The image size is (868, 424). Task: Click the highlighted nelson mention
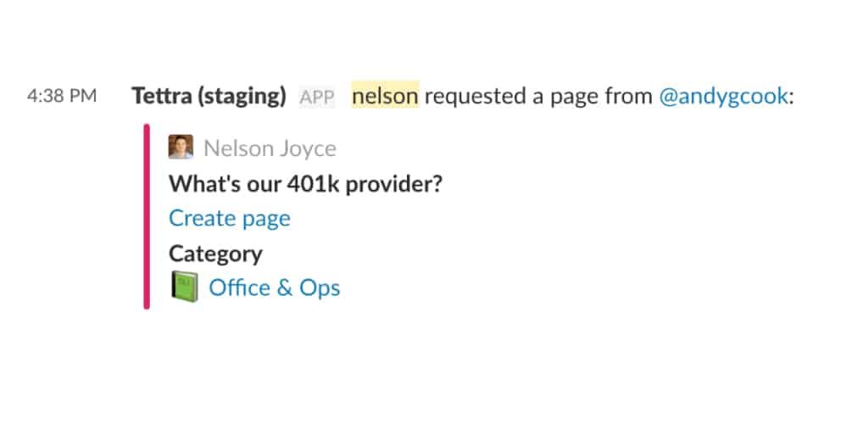385,97
